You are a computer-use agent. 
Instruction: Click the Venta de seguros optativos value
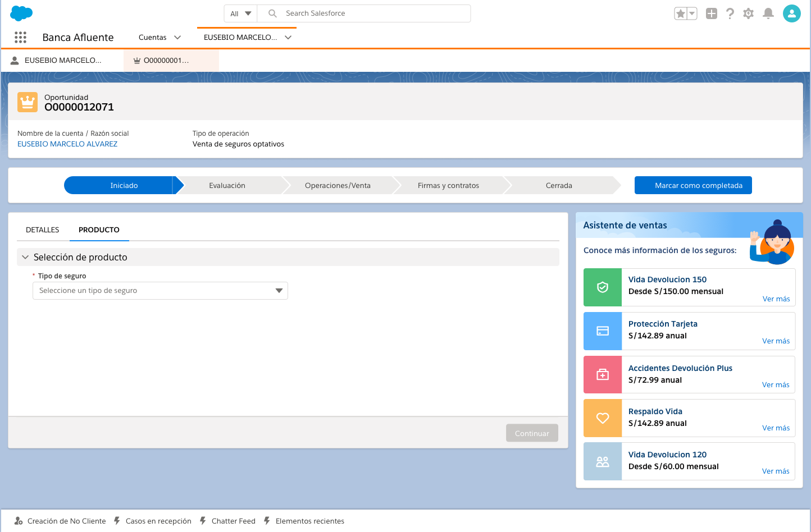tap(238, 144)
